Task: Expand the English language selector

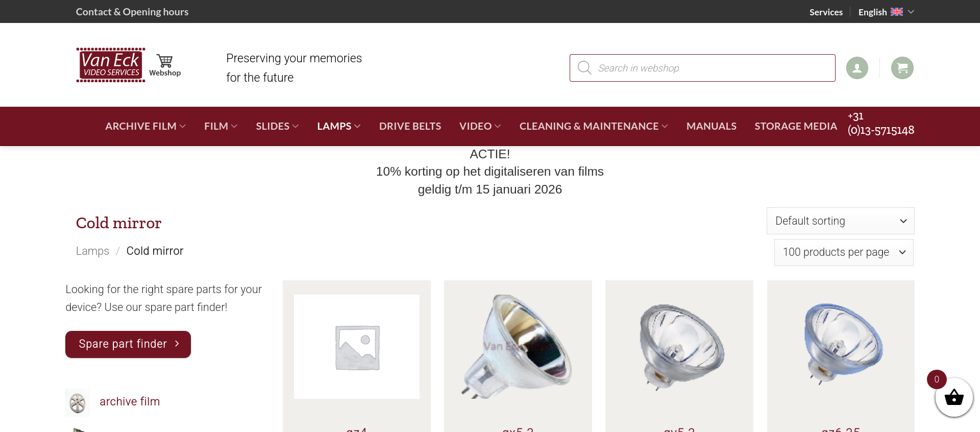Action: [886, 12]
